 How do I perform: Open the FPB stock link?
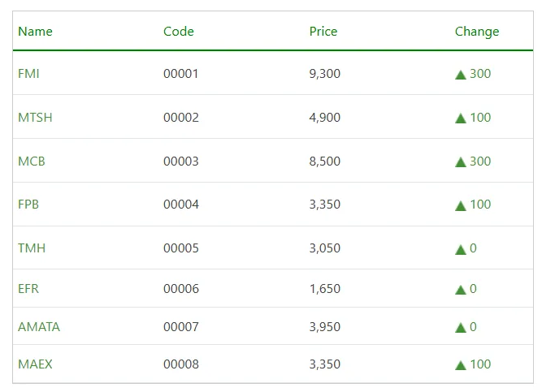pos(28,205)
